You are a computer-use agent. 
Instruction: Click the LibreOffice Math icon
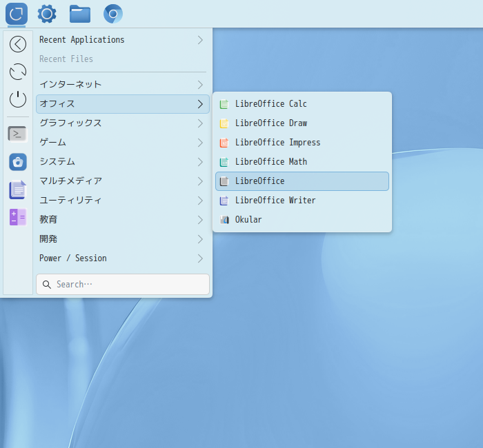coord(224,162)
